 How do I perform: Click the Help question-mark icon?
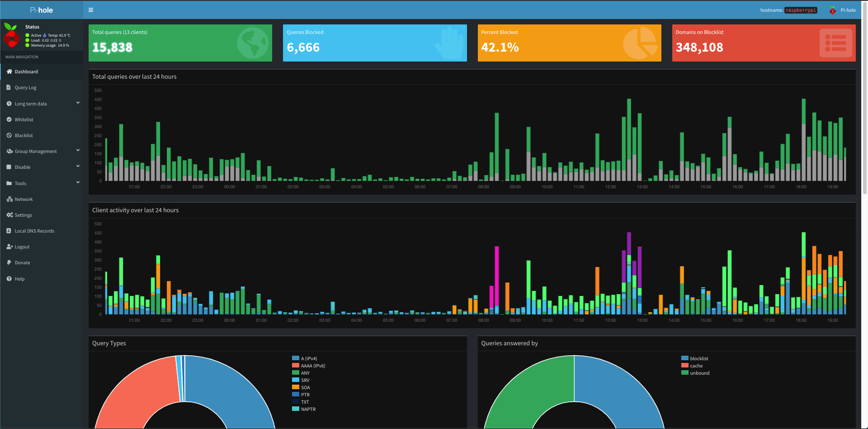coord(9,279)
